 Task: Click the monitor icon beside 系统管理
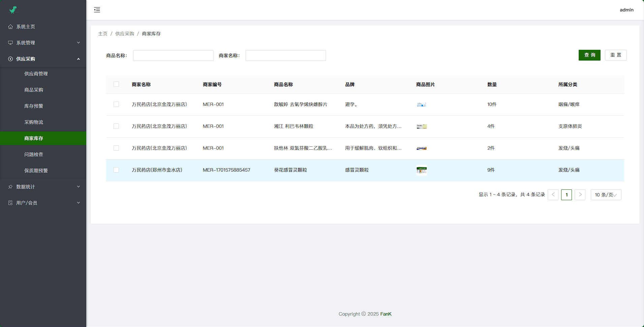[10, 43]
